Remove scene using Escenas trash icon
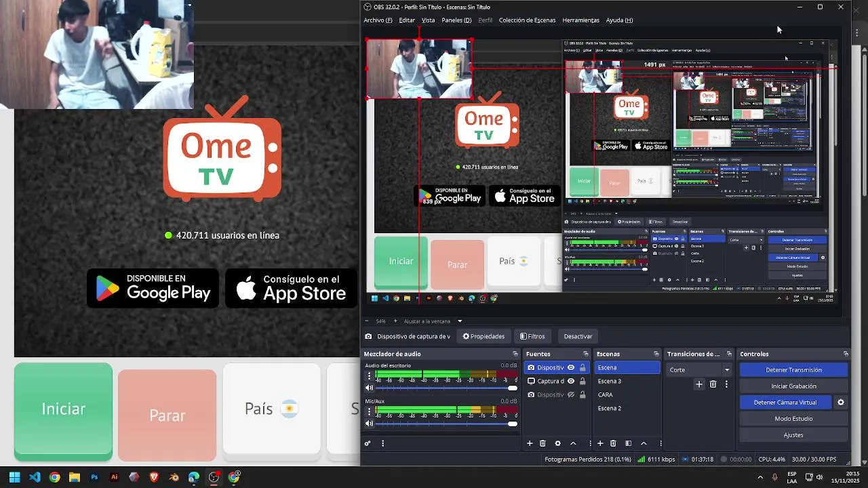 pos(613,443)
